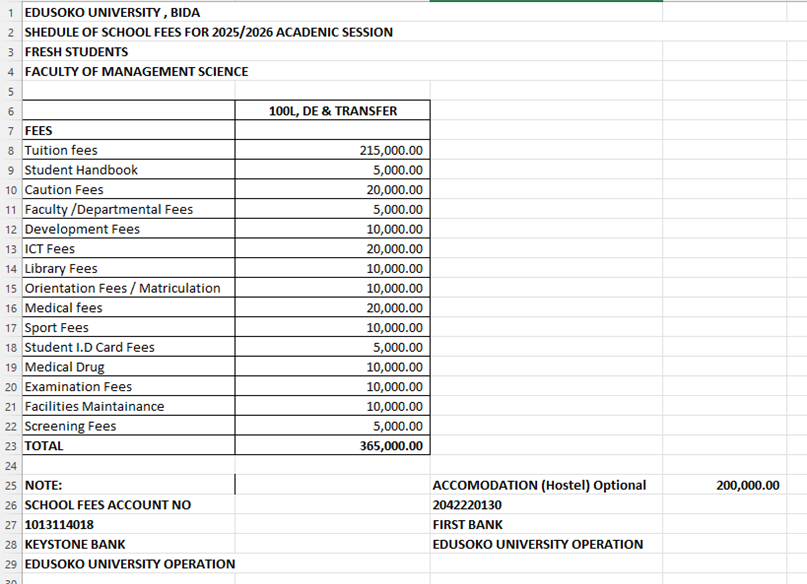
Task: Click the row 1 header number
Action: [10, 12]
